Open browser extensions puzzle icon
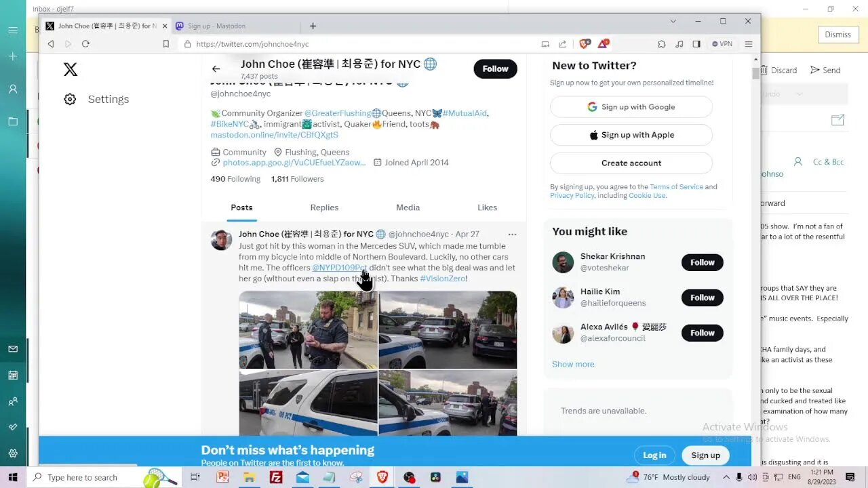Screen dimensions: 868x488 661,44
